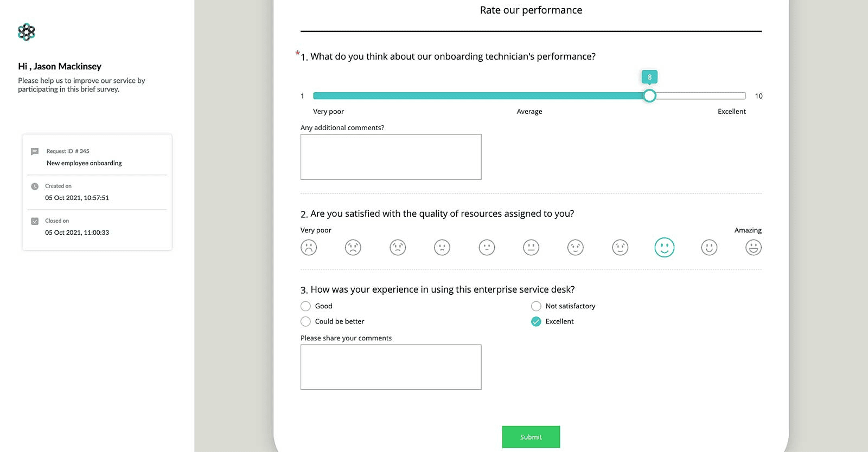Screen dimensions: 868x452
Task: Click the Submit button
Action: pyautogui.click(x=531, y=437)
